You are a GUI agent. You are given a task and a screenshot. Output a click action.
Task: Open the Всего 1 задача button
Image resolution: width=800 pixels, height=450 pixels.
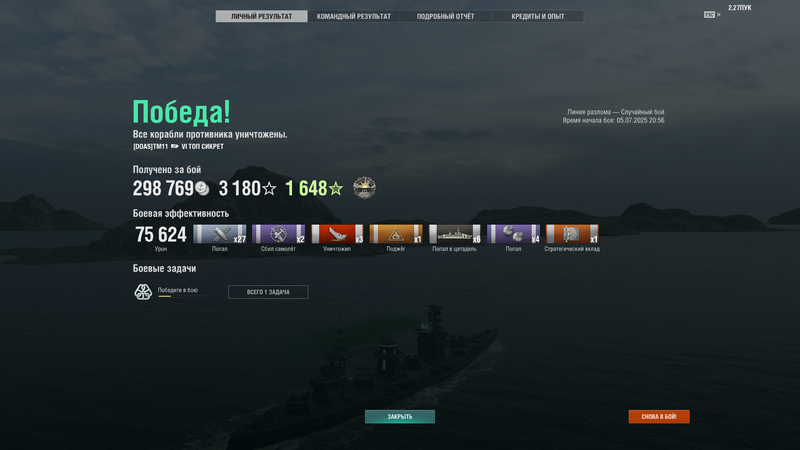coord(268,292)
